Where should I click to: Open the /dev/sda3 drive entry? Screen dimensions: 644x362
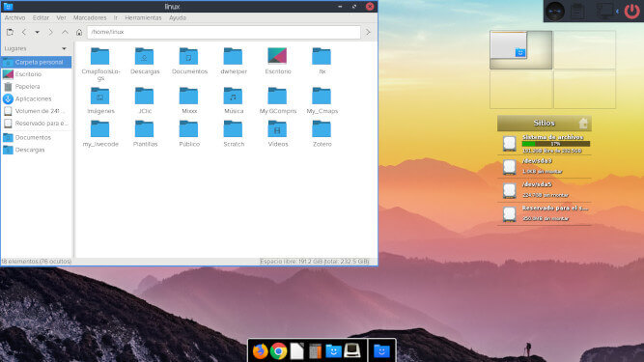point(545,166)
